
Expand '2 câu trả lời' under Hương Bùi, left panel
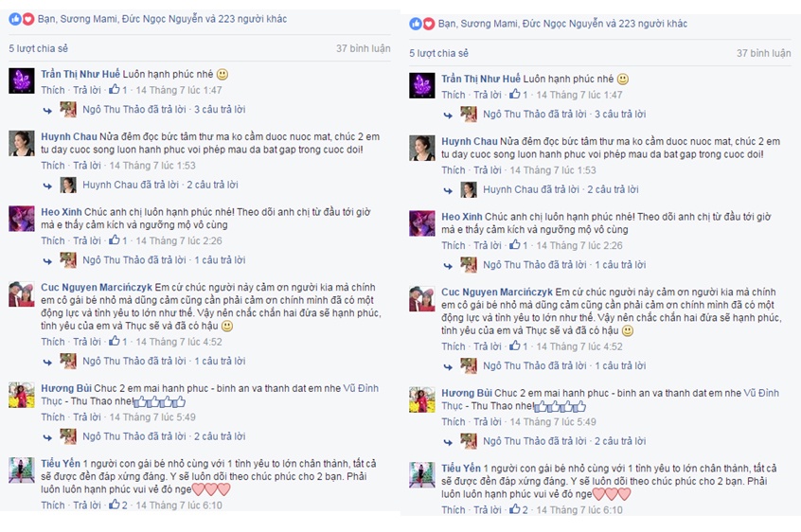[x=220, y=436]
